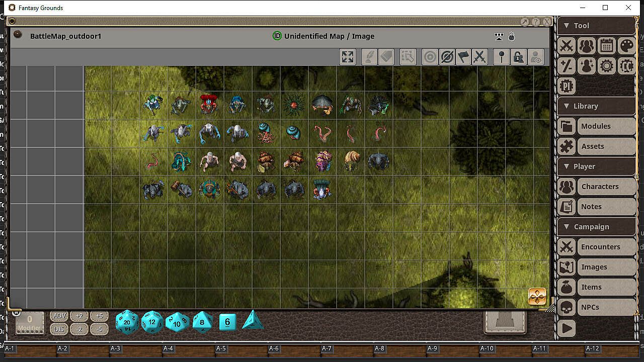
Task: Click the flag icon in image toolbar
Action: coord(463,57)
